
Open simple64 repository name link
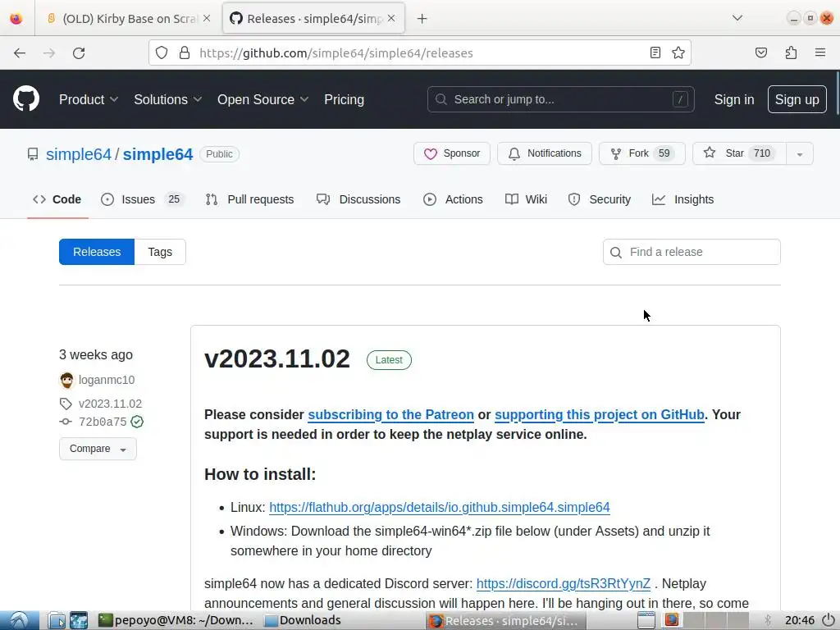click(x=157, y=154)
